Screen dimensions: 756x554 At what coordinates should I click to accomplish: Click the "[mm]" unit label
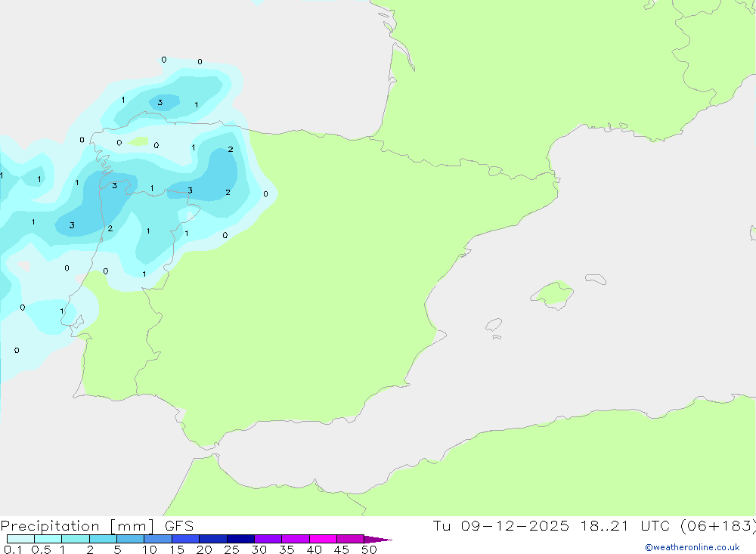[x=132, y=526]
